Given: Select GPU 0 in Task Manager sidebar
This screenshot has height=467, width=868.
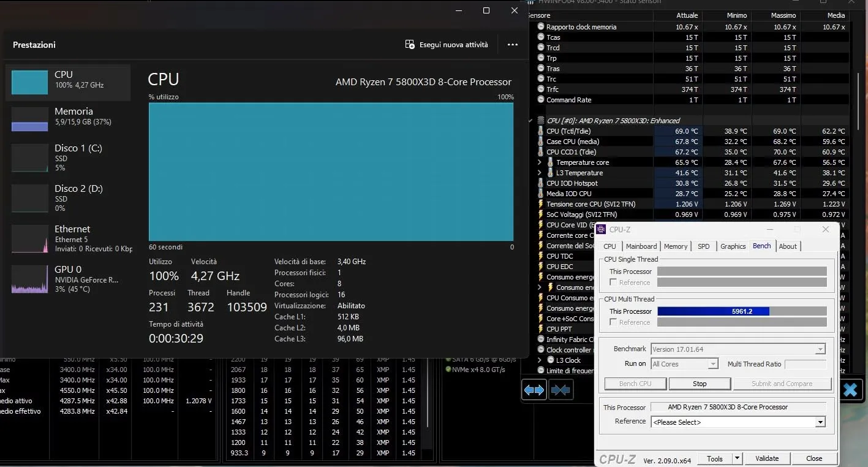Looking at the screenshot, I should (68, 279).
